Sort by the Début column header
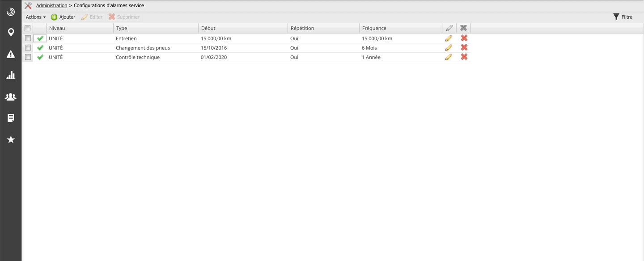Image resolution: width=644 pixels, height=261 pixels. (x=243, y=28)
